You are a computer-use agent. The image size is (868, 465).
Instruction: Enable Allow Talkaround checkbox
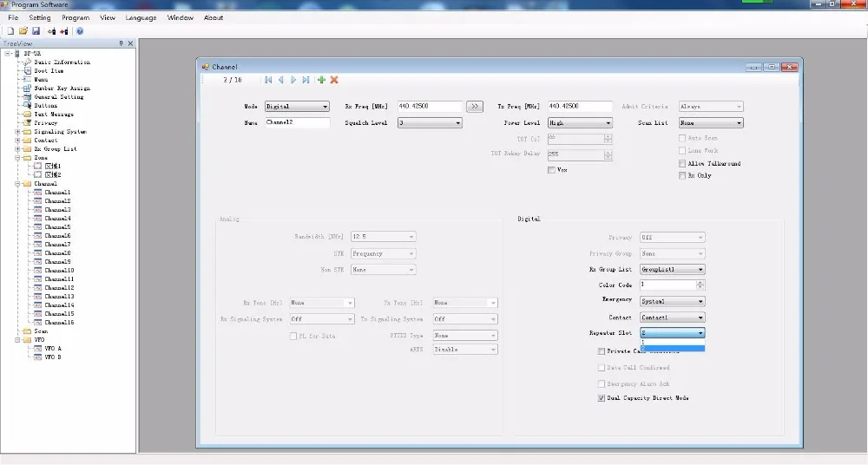tap(682, 163)
